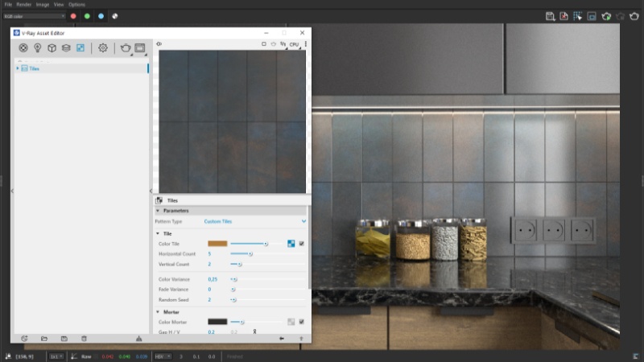
Task: Click the rightmost teapot render icon
Action: click(634, 16)
